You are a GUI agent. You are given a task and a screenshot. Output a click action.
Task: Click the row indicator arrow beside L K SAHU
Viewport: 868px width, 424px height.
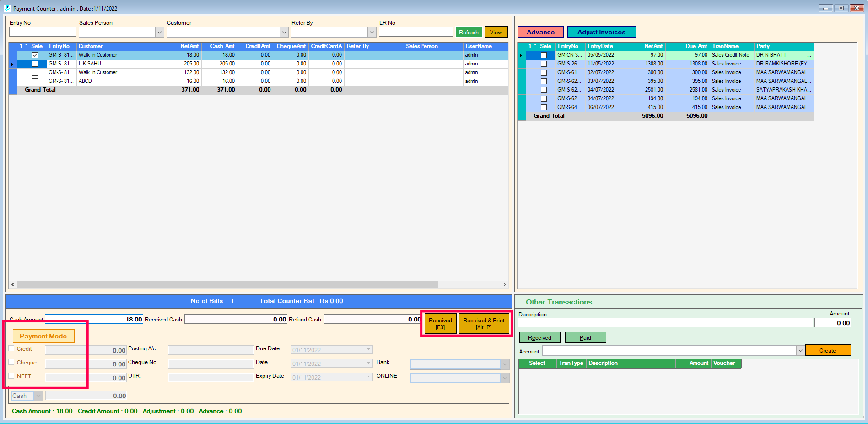[13, 64]
